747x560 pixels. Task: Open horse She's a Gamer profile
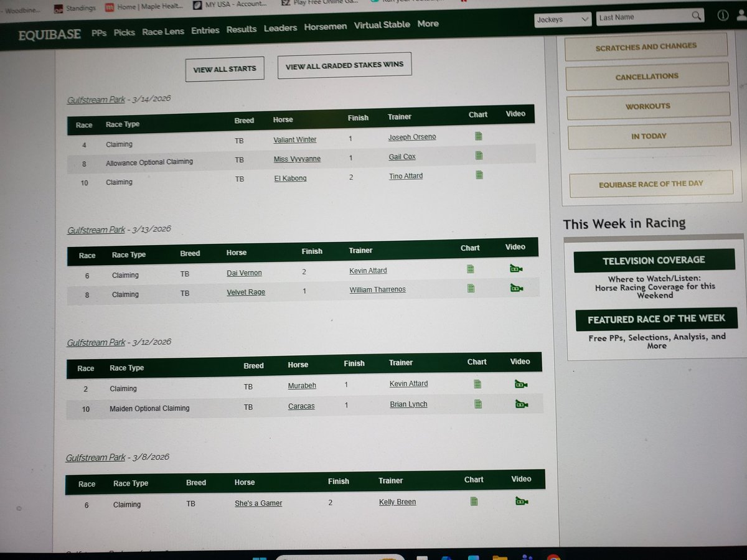point(258,503)
